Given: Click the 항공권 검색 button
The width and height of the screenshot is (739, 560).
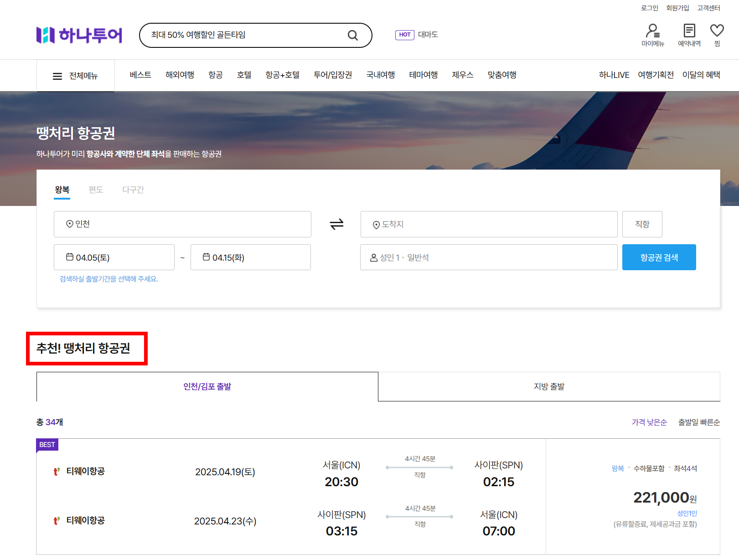Looking at the screenshot, I should click(x=659, y=257).
